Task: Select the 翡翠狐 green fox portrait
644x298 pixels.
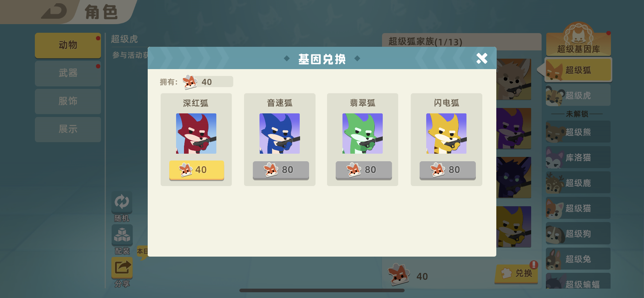Action: [363, 134]
